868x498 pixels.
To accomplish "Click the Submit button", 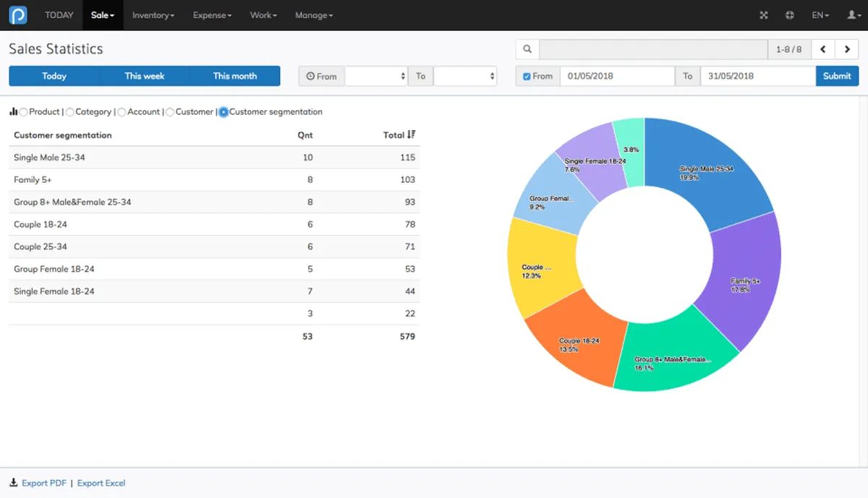I will tap(837, 76).
